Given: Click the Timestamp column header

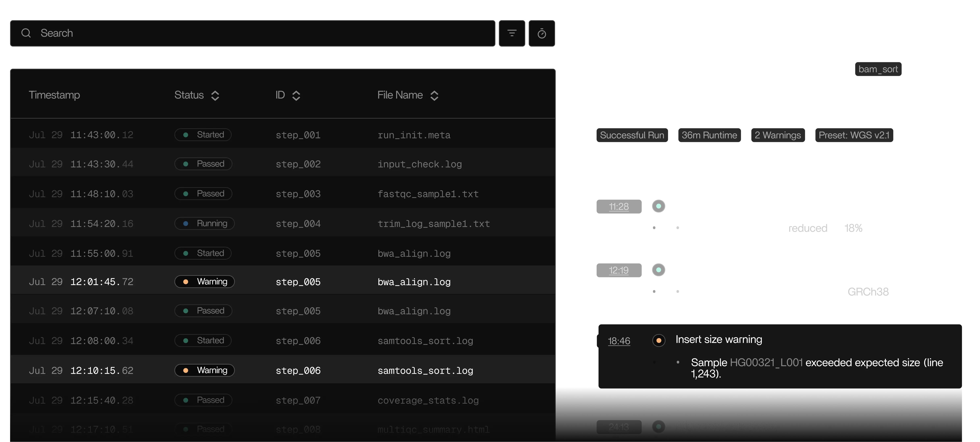Looking at the screenshot, I should pyautogui.click(x=54, y=95).
